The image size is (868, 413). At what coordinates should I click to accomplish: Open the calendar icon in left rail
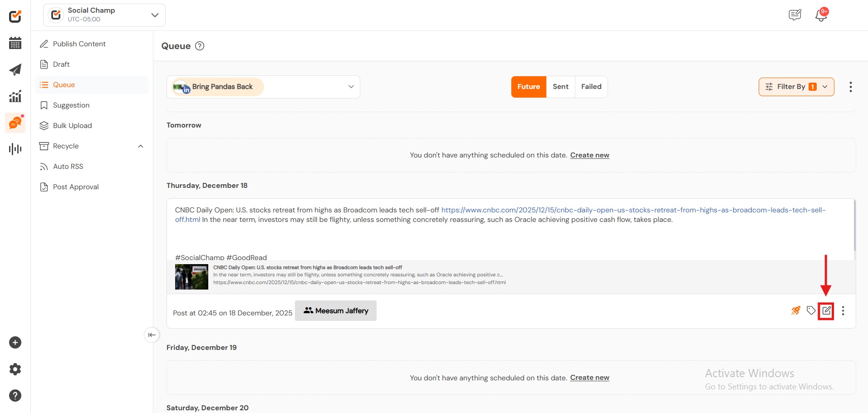[x=15, y=44]
